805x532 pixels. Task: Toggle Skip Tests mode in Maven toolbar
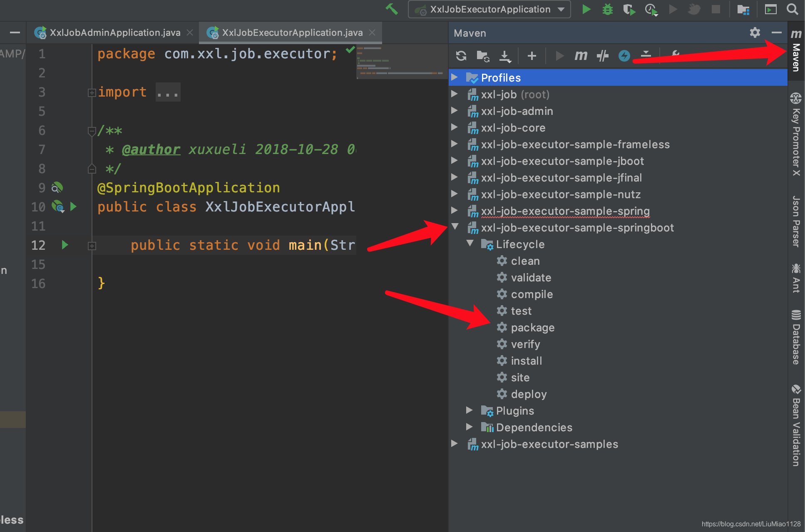[602, 56]
